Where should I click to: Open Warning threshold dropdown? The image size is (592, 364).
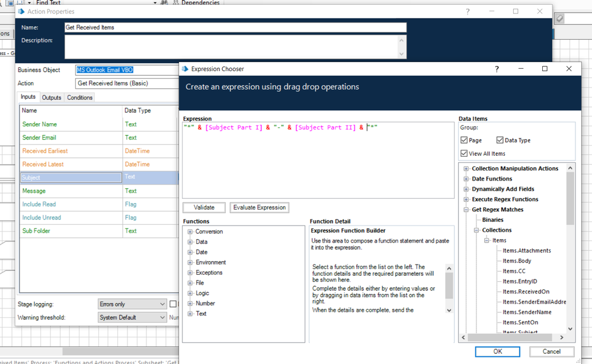(132, 318)
